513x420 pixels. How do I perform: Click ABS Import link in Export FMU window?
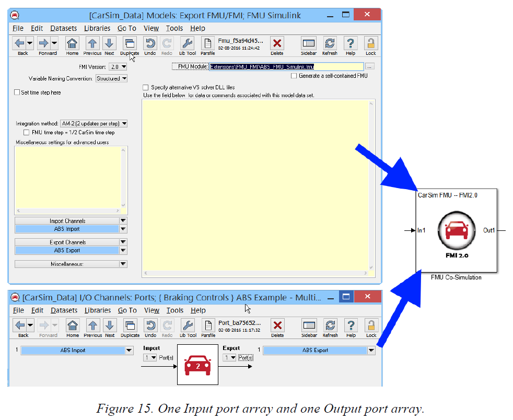coord(67,229)
